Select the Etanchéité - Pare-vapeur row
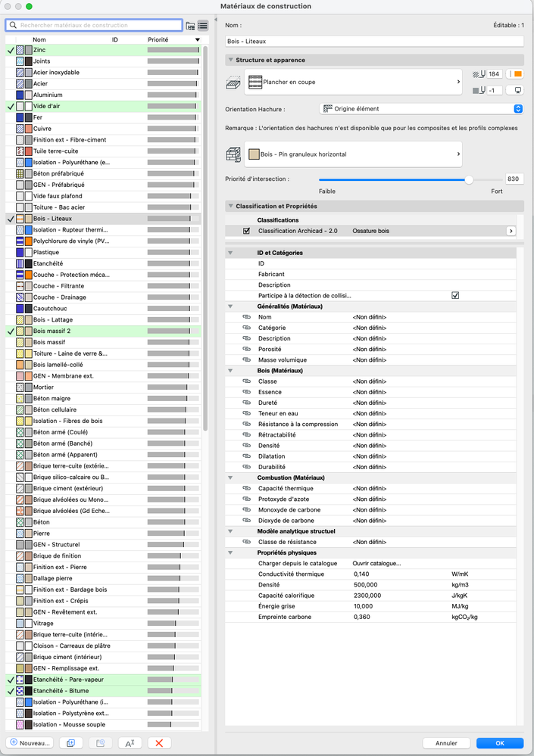This screenshot has width=534, height=756. point(103,680)
